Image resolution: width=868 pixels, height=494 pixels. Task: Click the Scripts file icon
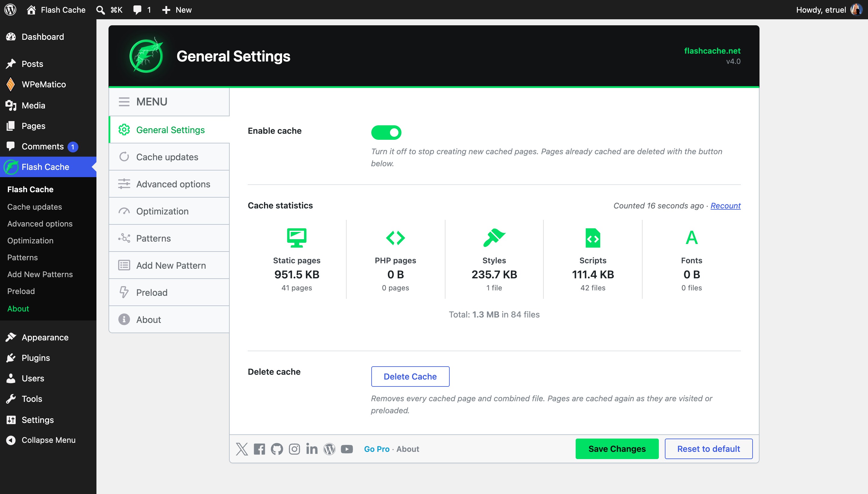[593, 237]
